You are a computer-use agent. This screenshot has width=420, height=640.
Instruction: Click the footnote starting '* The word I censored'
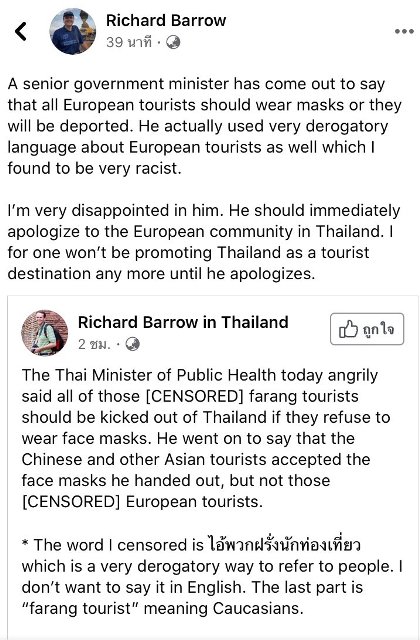[212, 576]
